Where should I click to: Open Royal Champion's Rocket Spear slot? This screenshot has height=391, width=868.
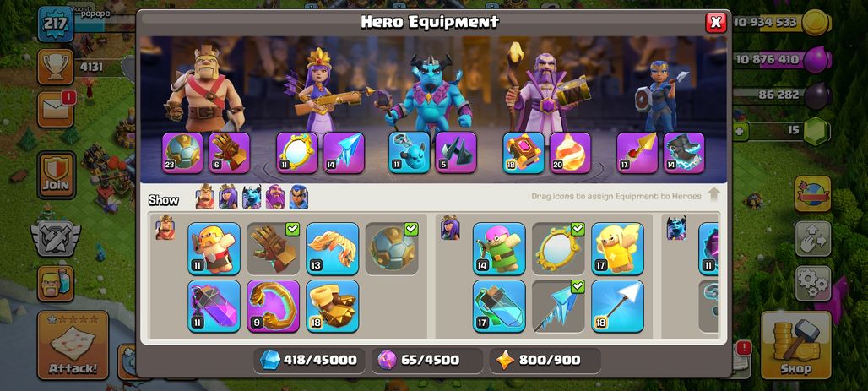[637, 152]
